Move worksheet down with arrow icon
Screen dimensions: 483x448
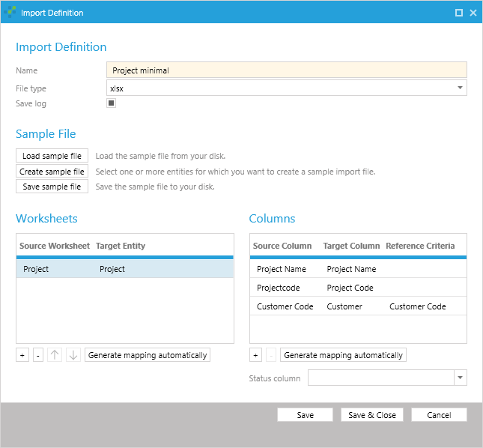pyautogui.click(x=73, y=355)
